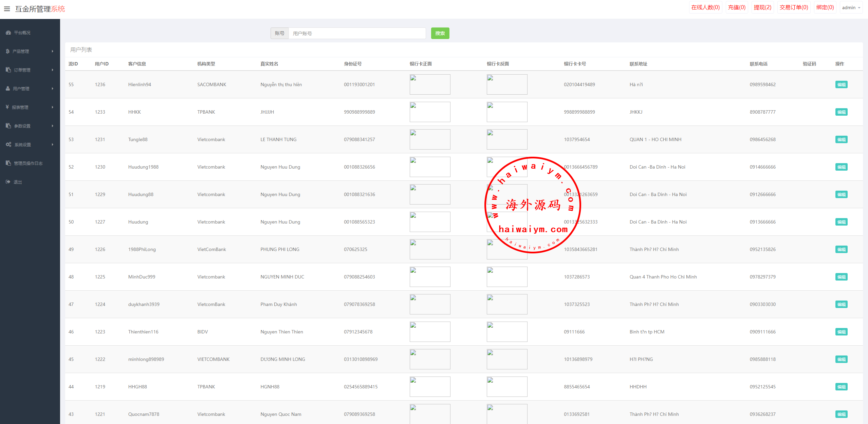Expand the 订单管理 submenu arrow
This screenshot has width=868, height=424.
(x=53, y=70)
